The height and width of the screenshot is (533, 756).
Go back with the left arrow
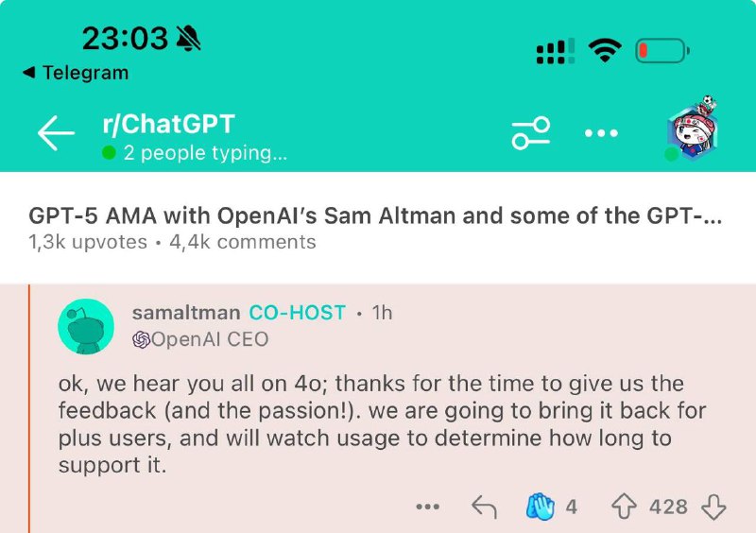(x=56, y=133)
